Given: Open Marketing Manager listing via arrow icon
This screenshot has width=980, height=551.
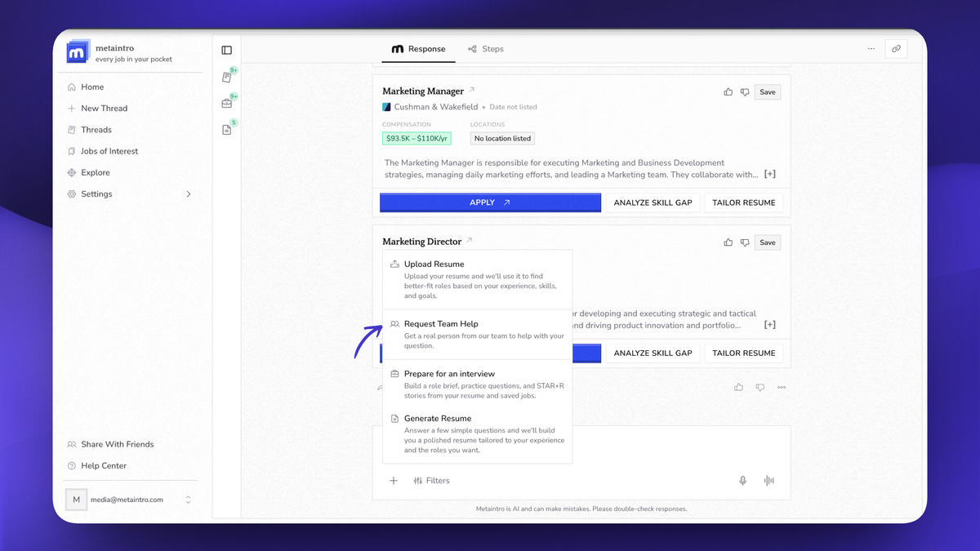Looking at the screenshot, I should [x=471, y=90].
